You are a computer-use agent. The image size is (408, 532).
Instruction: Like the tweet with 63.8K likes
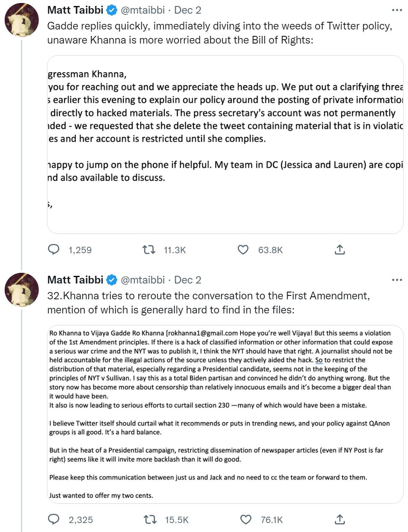point(243,249)
